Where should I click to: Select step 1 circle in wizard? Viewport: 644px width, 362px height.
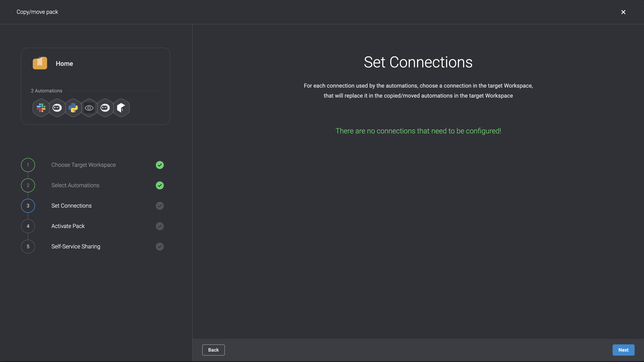point(28,165)
